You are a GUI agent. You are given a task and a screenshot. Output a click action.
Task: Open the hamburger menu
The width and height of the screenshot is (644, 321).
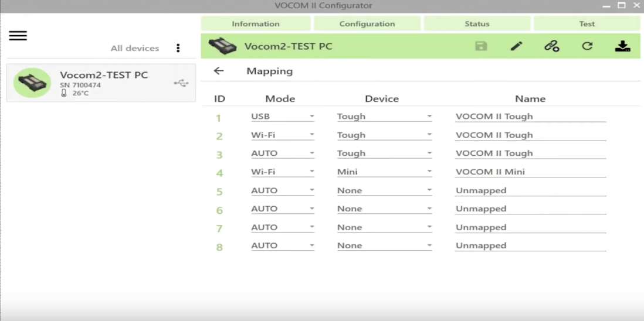(18, 36)
